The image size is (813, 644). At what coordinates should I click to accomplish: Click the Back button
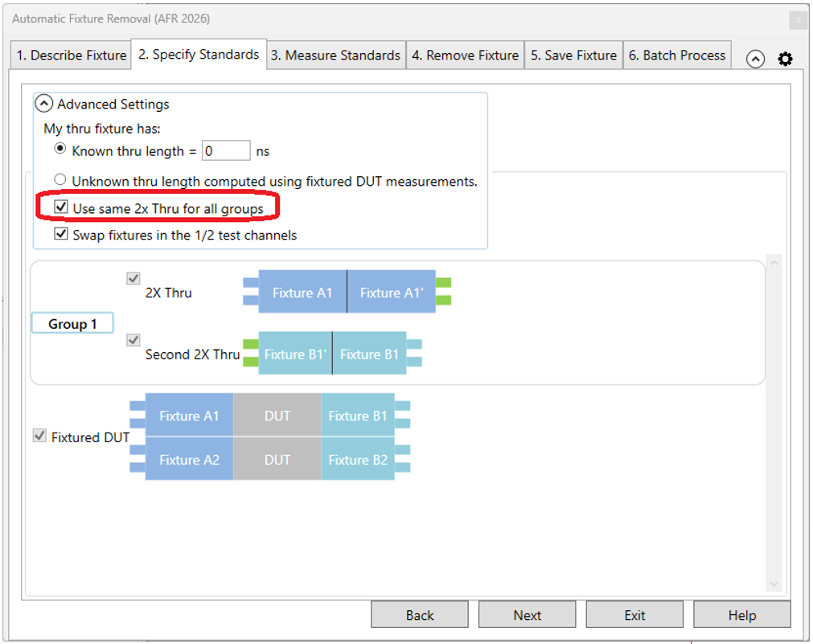419,615
